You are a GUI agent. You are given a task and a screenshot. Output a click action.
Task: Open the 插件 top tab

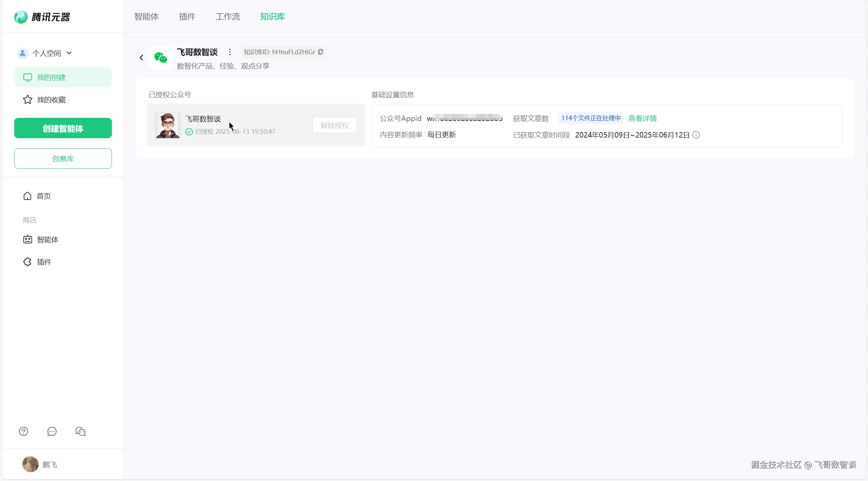click(187, 17)
